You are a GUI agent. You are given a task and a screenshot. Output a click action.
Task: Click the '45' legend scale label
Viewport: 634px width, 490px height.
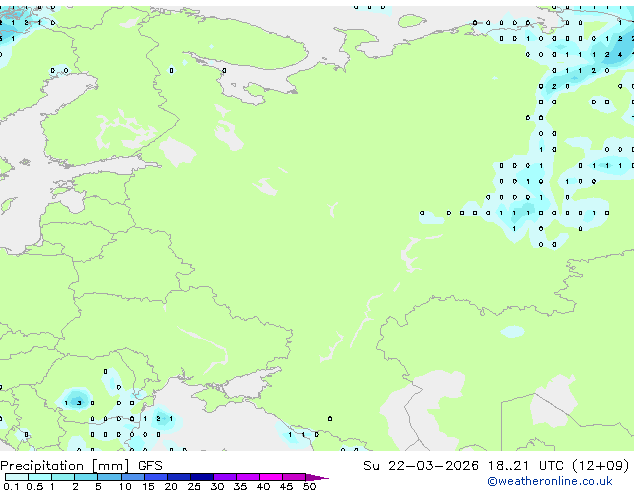tap(286, 486)
